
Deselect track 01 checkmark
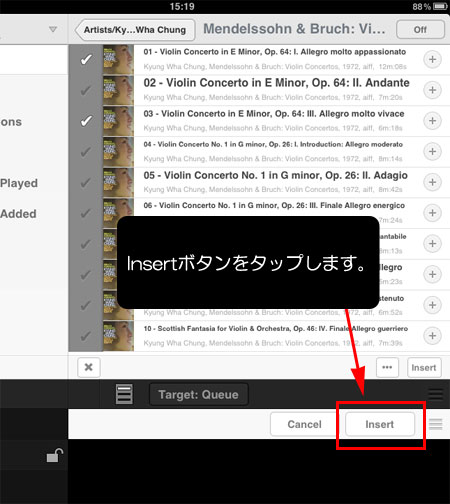coord(86,60)
